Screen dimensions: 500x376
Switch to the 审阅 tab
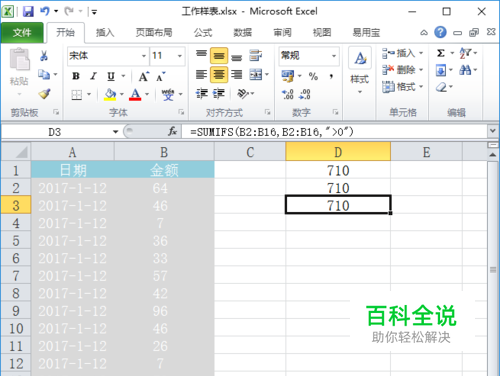click(282, 33)
